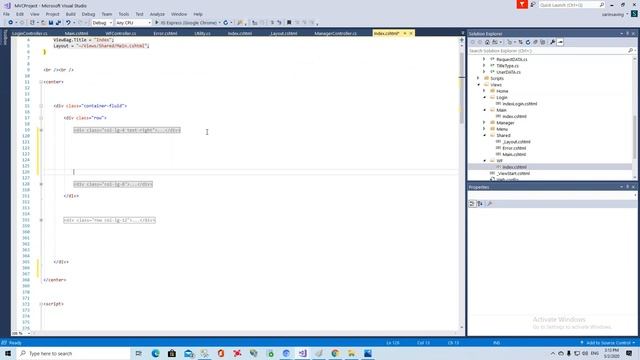Image resolution: width=640 pixels, height=360 pixels.
Task: Select _ViewStart.cshtml in Solution Explorer
Action: (x=513, y=173)
